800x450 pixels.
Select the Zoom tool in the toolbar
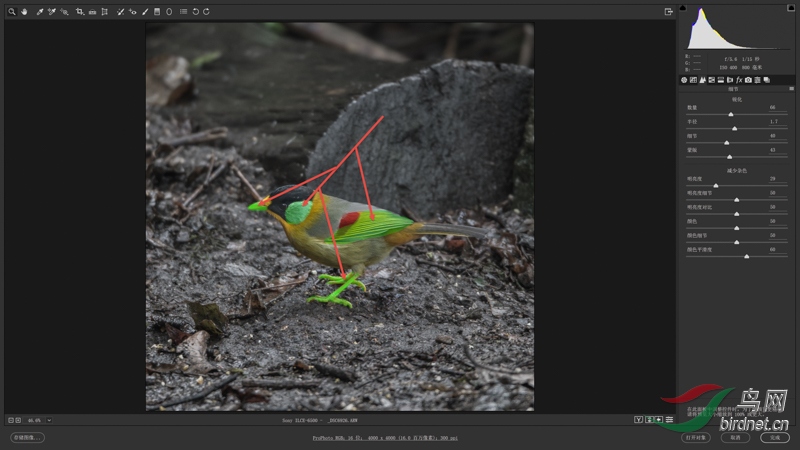coord(11,12)
